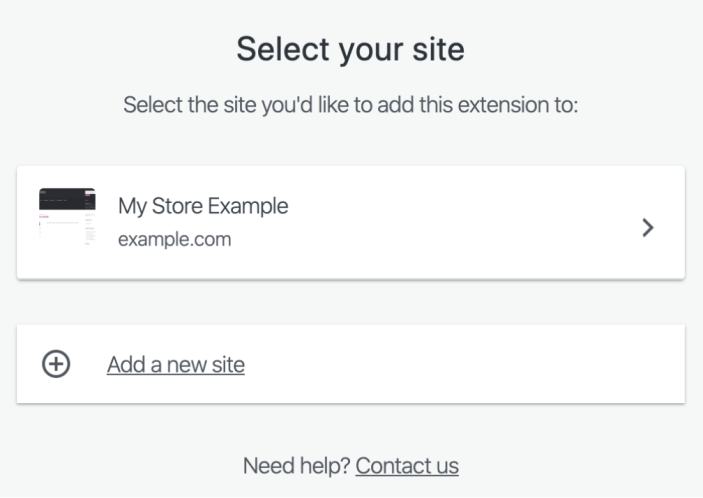Open My Store Example via chevron arrow
This screenshot has width=703, height=498.
648,227
